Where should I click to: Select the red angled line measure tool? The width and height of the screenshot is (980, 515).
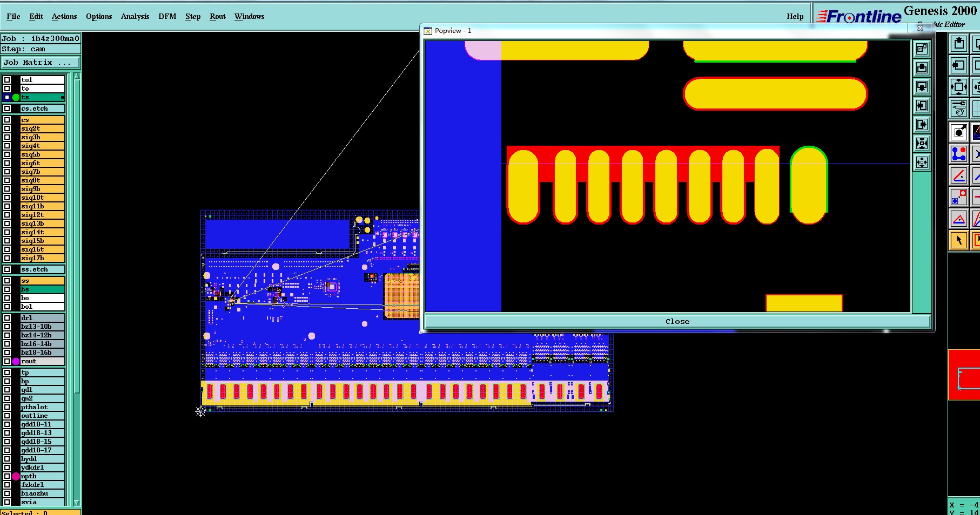coord(959,175)
